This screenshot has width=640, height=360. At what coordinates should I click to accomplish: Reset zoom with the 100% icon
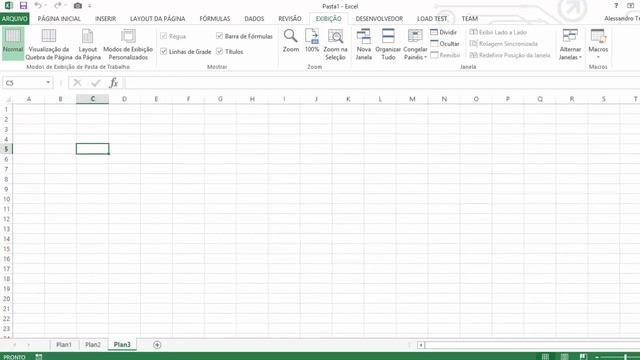(x=312, y=41)
